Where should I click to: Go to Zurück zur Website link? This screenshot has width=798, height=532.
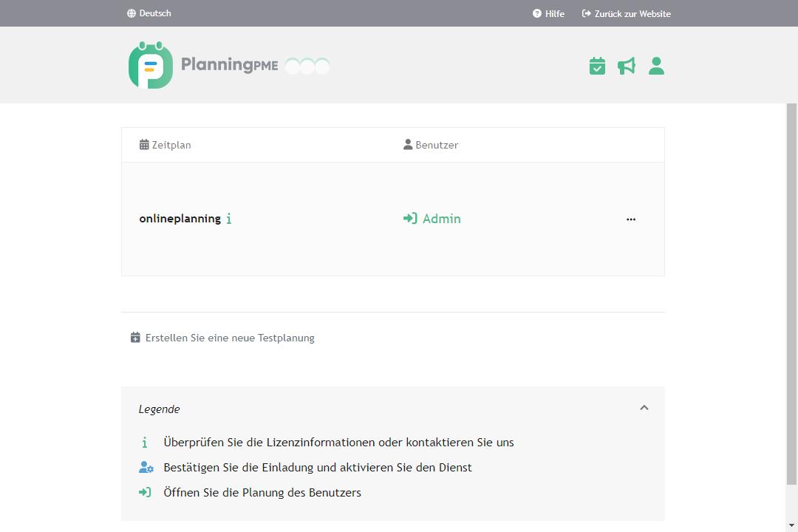click(x=632, y=13)
